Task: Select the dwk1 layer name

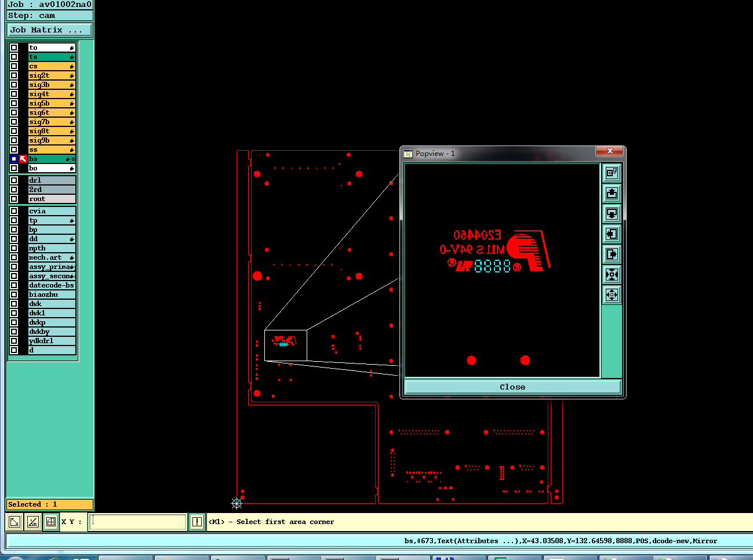Action: click(x=52, y=313)
